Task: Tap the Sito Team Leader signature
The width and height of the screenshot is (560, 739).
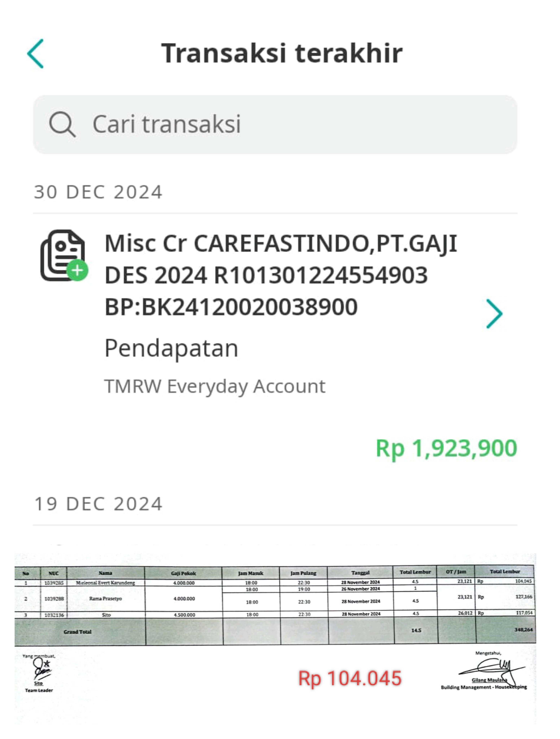Action: (39, 674)
